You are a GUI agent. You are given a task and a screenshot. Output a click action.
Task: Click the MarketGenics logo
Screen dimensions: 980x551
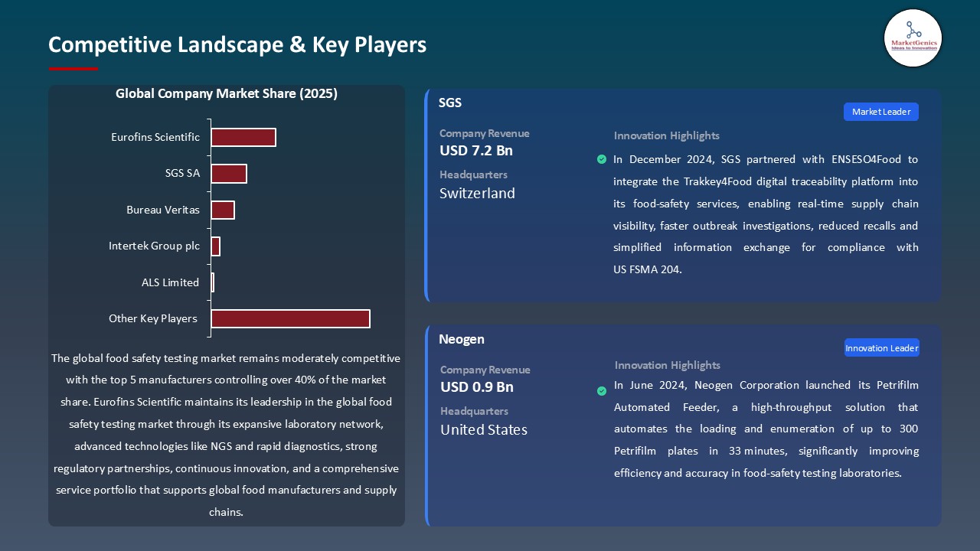(913, 37)
